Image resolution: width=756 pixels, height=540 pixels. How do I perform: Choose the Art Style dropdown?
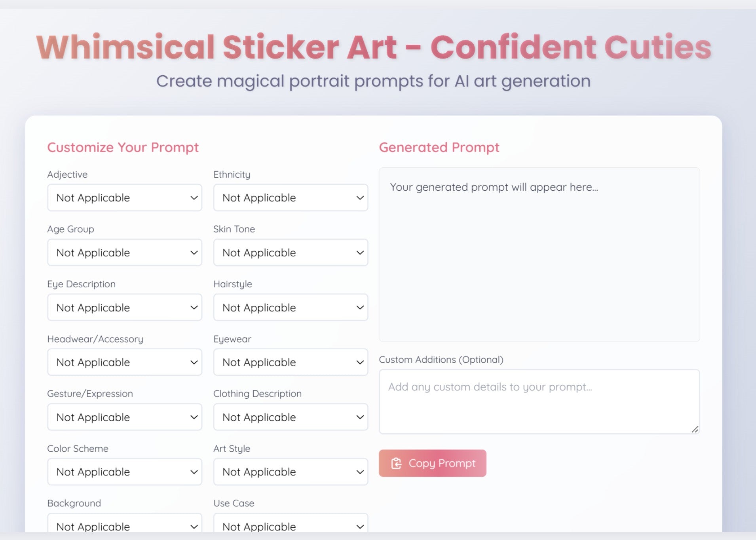pos(291,472)
